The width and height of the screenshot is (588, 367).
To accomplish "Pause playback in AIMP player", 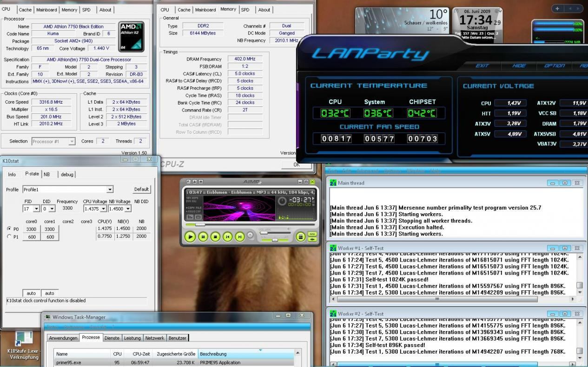I will click(x=203, y=236).
